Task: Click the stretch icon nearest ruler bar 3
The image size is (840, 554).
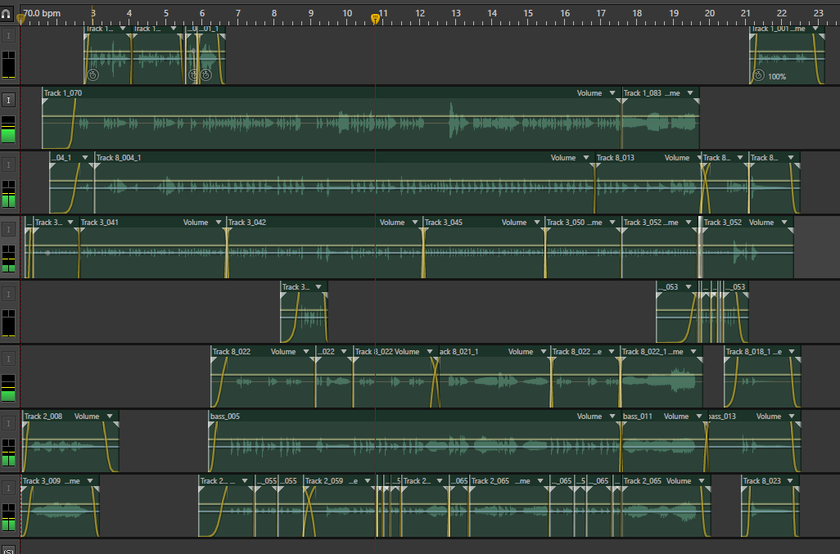Action: coord(93,74)
